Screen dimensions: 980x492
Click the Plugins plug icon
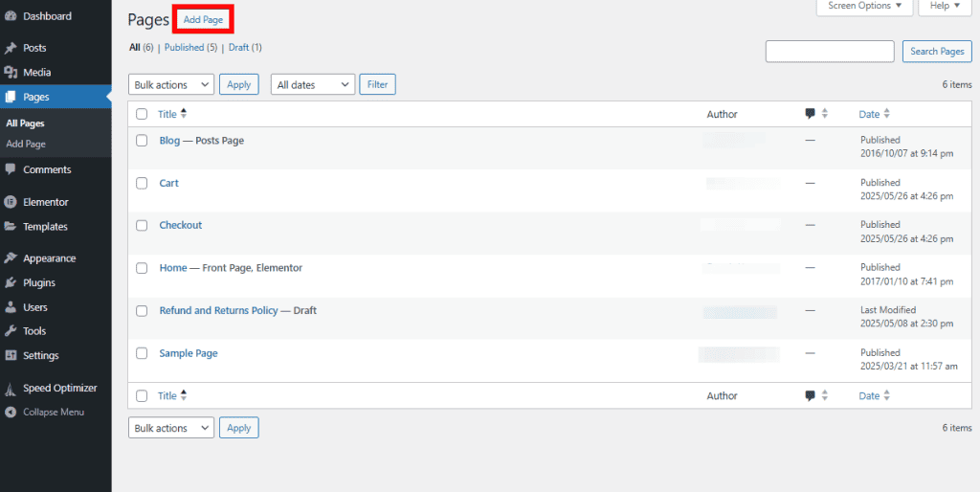pyautogui.click(x=10, y=282)
